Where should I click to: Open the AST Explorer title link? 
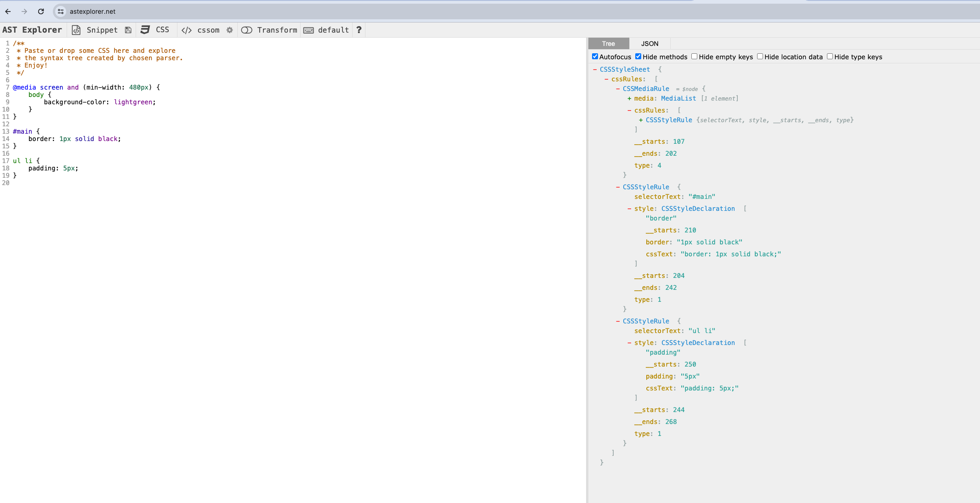tap(32, 30)
